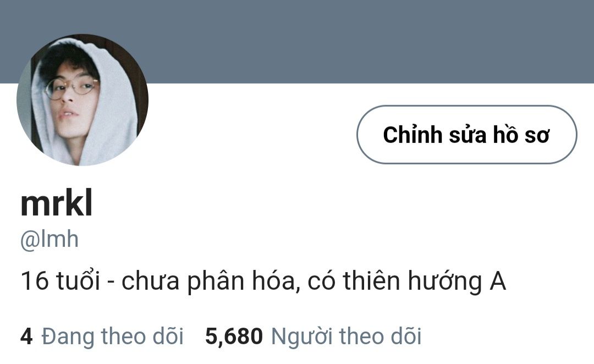Viewport: 594px width, 364px height.
Task: Select the display name "mrkl"
Action: tap(57, 204)
